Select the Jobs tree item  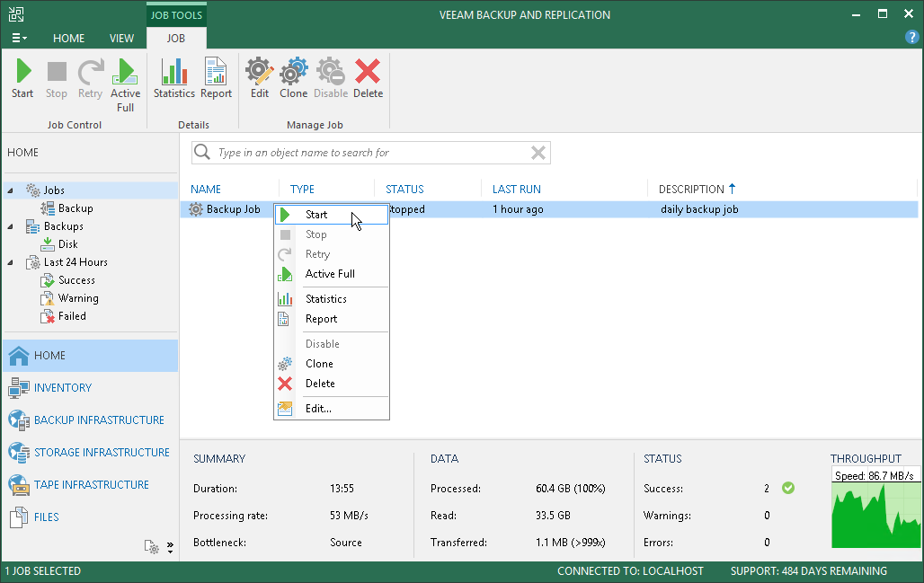54,190
